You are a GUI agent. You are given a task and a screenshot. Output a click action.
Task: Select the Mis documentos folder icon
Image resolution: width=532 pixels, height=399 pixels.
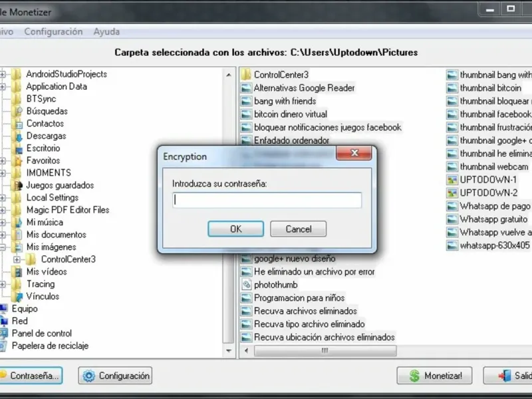17,235
